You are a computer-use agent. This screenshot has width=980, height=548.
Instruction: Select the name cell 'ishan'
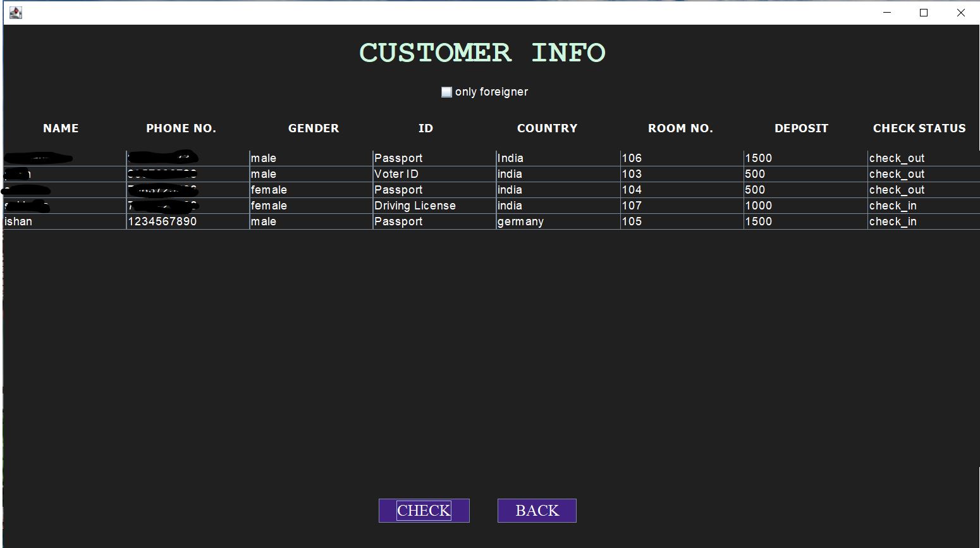click(x=64, y=221)
